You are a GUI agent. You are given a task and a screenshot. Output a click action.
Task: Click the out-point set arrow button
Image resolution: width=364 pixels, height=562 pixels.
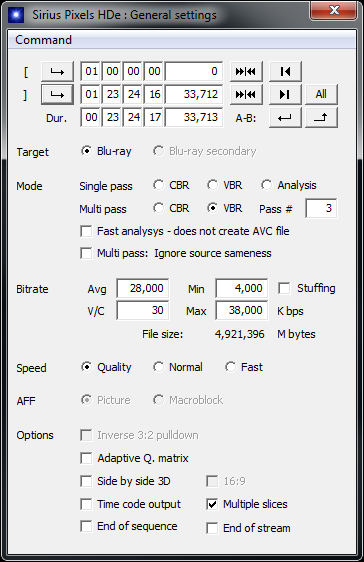[x=57, y=94]
